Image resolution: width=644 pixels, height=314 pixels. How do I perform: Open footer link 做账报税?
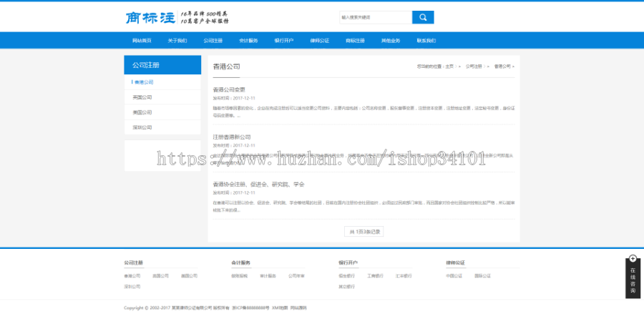pos(240,276)
